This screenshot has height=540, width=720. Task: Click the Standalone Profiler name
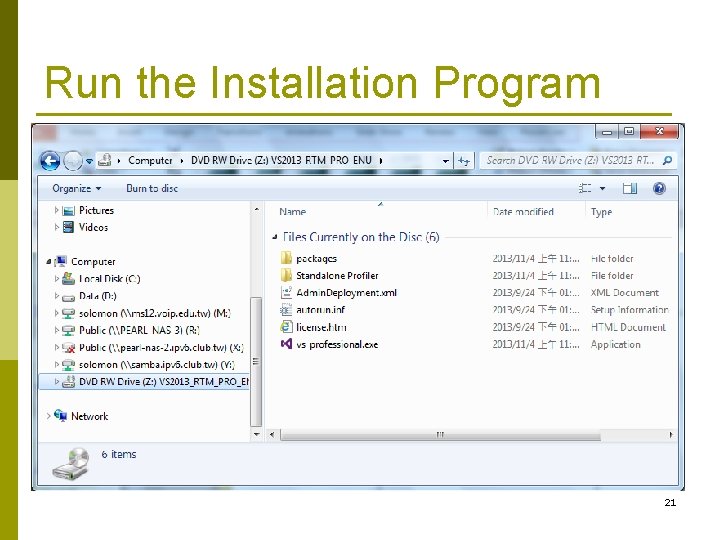(x=338, y=276)
